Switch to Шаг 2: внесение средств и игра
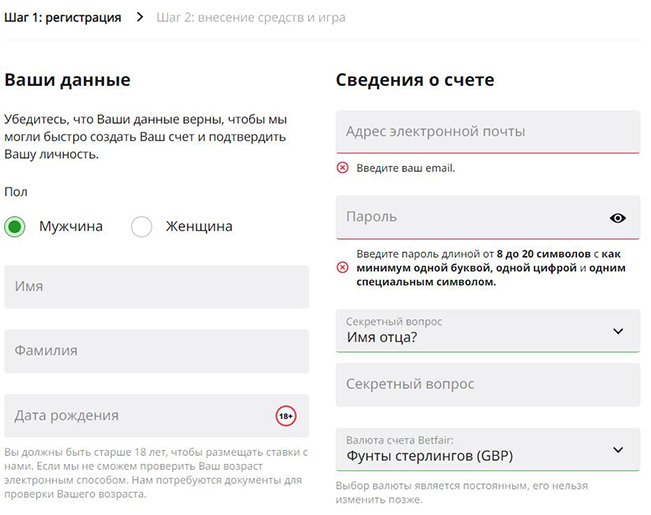 [251, 17]
